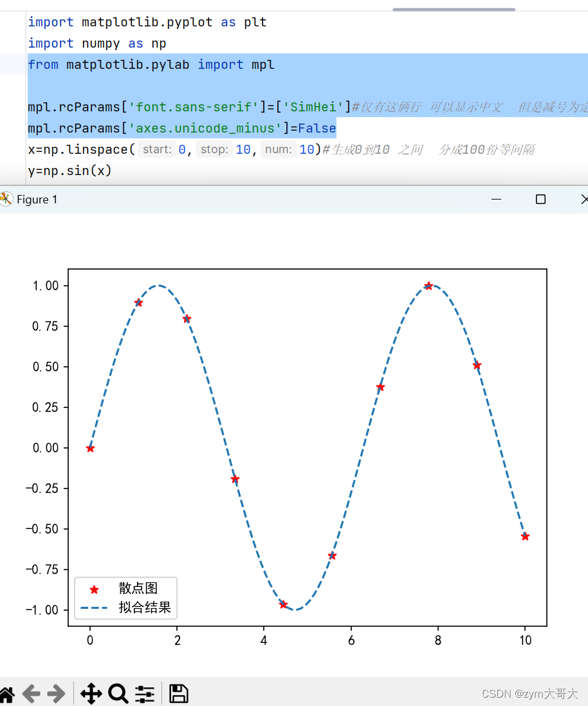Click the y-axis tick label 1.00

46,286
